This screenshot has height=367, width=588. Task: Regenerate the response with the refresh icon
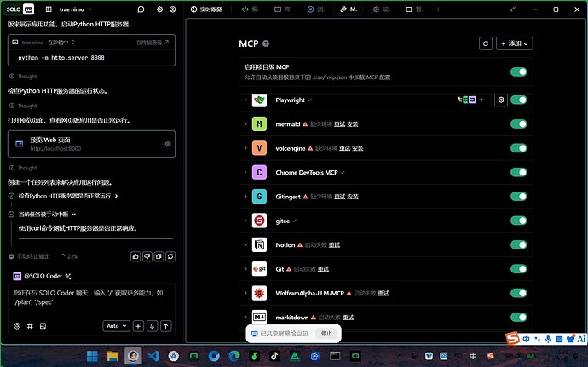170,256
